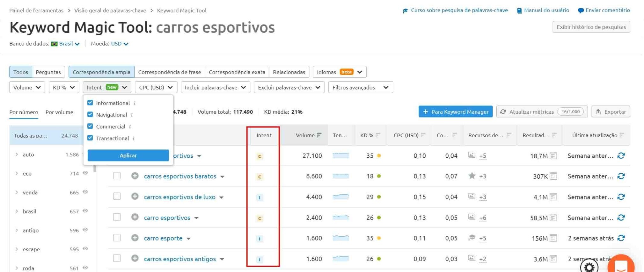Expand the auto keyword group

(17, 154)
